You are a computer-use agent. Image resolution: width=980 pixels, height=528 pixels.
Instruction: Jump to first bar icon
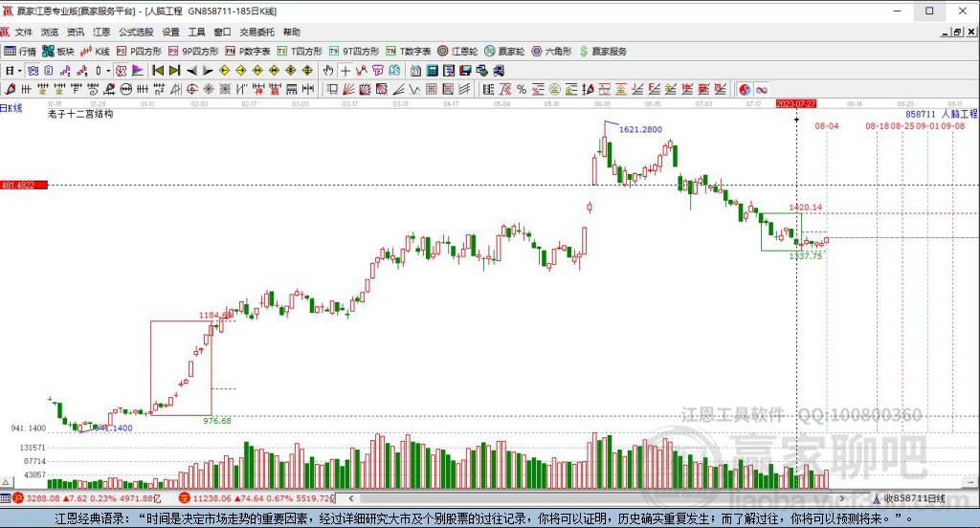click(158, 71)
